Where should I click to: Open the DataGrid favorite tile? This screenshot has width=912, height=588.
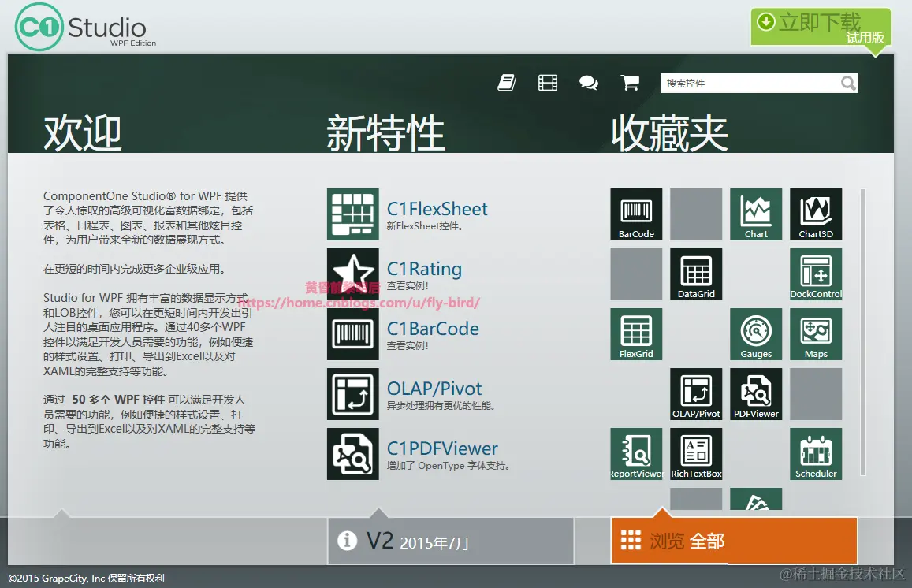[x=696, y=274]
